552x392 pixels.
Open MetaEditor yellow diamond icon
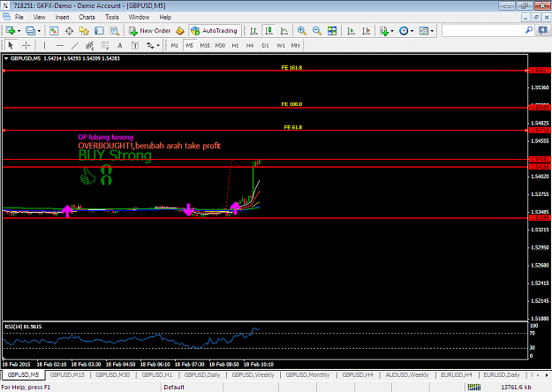tap(180, 31)
